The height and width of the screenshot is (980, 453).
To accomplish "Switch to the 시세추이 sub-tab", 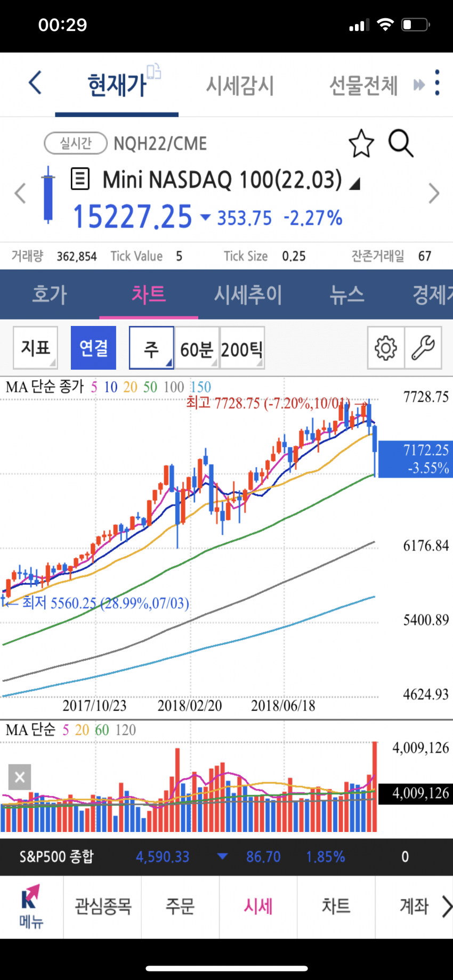I will pos(248,295).
